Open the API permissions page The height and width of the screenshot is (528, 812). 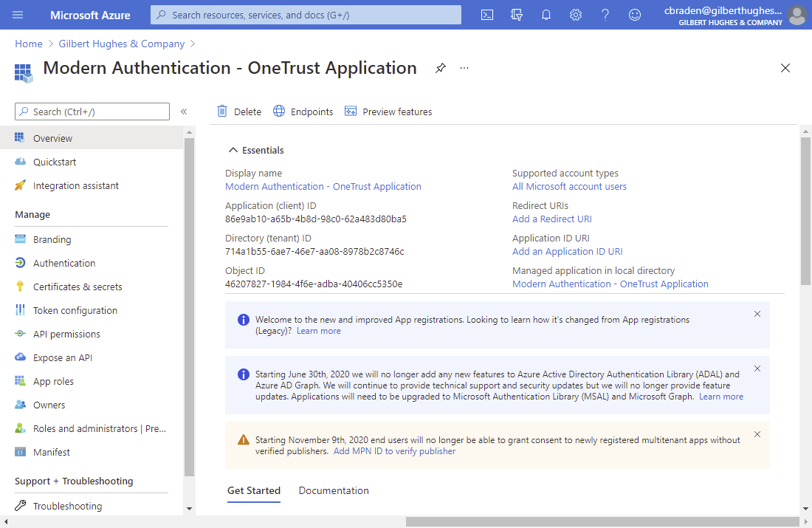pyautogui.click(x=92, y=335)
